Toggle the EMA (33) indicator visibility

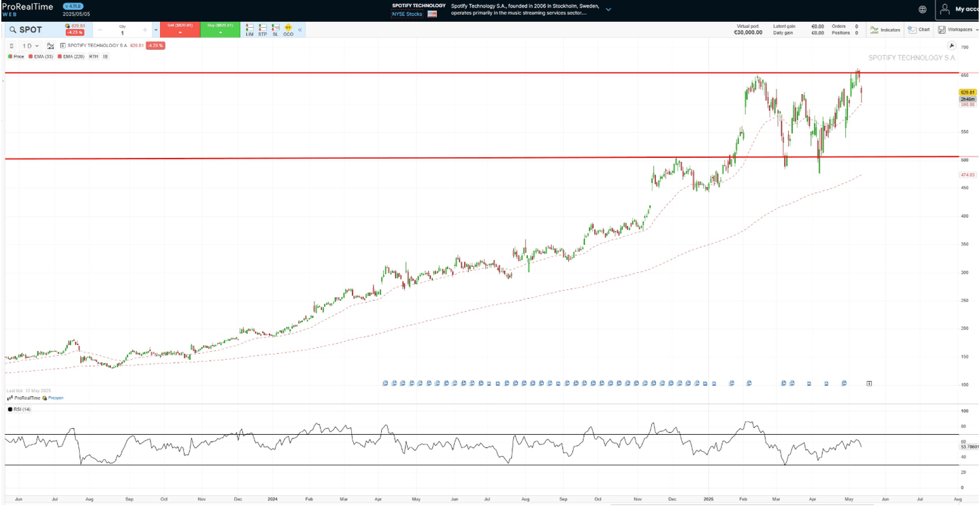tap(43, 56)
